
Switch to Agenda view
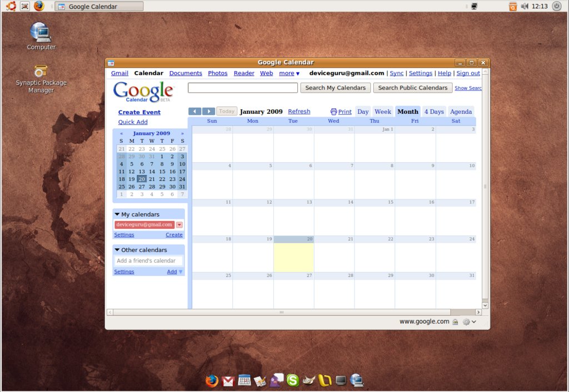tap(461, 112)
